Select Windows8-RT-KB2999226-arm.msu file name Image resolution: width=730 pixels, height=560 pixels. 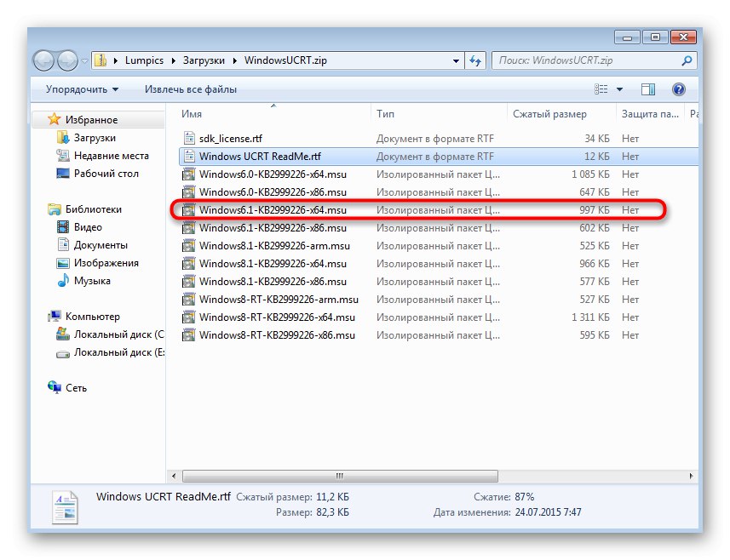click(x=279, y=300)
